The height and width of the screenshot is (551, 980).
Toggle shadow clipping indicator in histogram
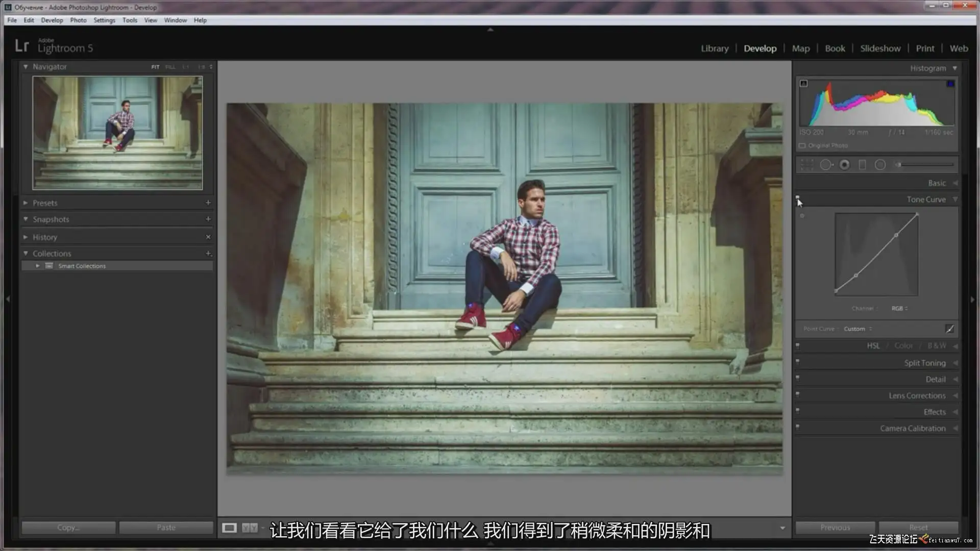pyautogui.click(x=803, y=84)
